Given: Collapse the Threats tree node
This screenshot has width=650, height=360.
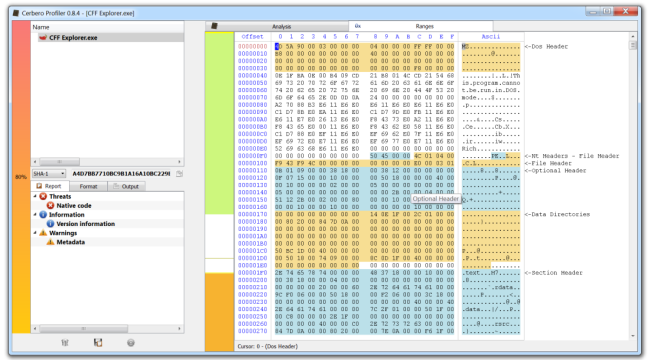Looking at the screenshot, I should [x=35, y=196].
